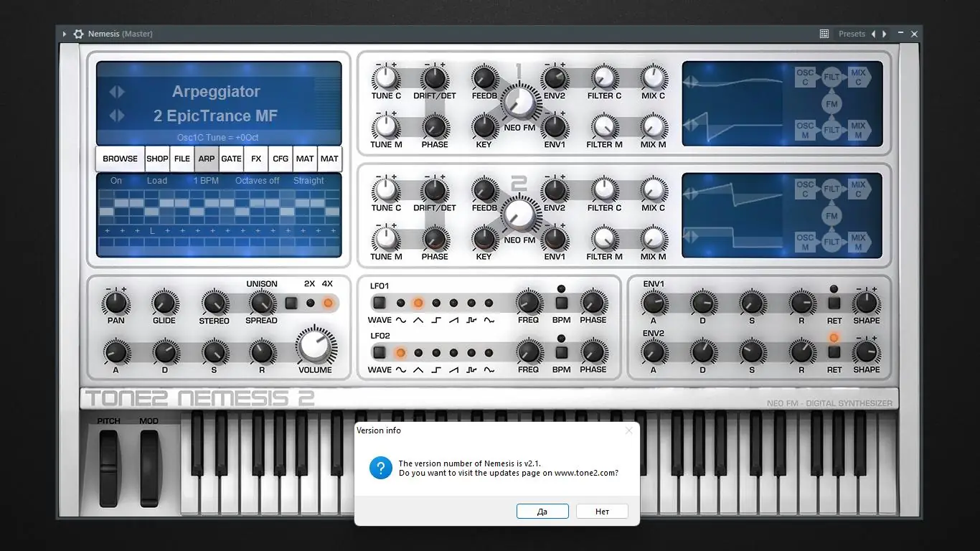Click preset arrows beside 2 EpicTrance MF
Screen dimensions: 980x551
pos(117,116)
